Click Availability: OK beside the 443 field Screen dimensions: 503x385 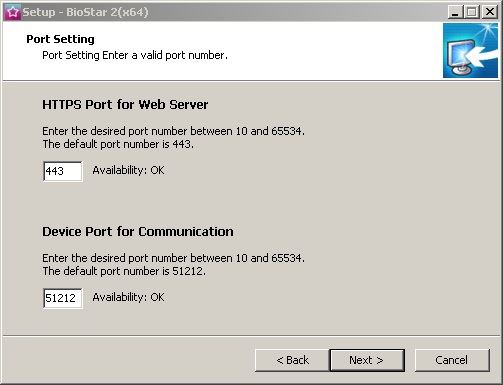tap(128, 170)
